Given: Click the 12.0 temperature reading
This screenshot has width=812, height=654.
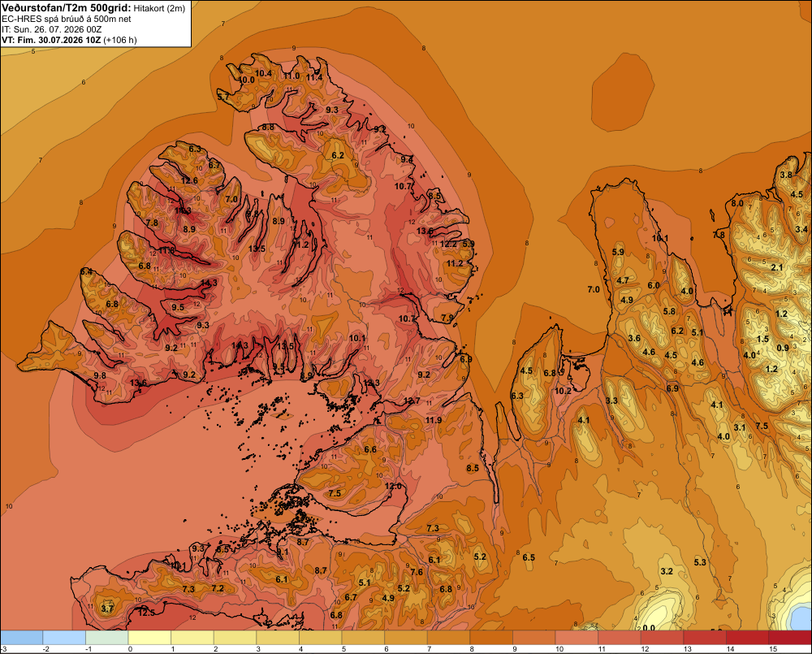Looking at the screenshot, I should click(393, 486).
